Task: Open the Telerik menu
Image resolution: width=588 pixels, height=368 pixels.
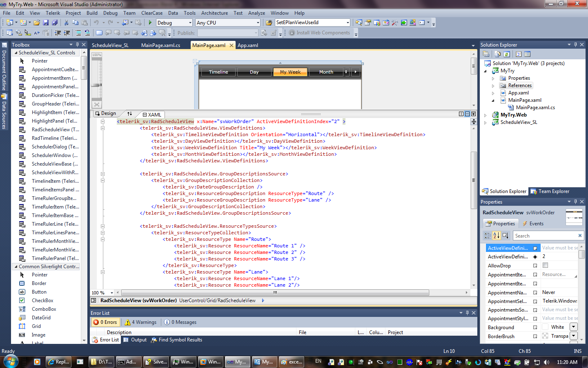Action: tap(53, 13)
